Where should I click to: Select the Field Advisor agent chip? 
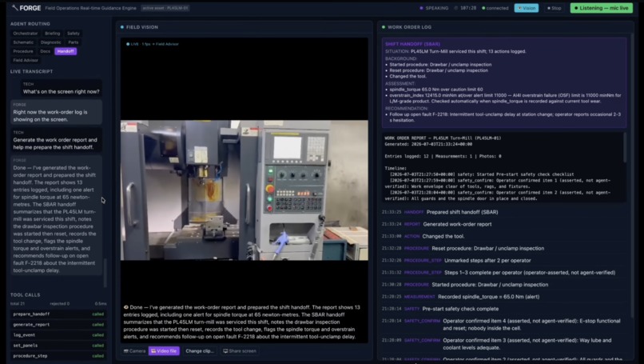point(26,61)
